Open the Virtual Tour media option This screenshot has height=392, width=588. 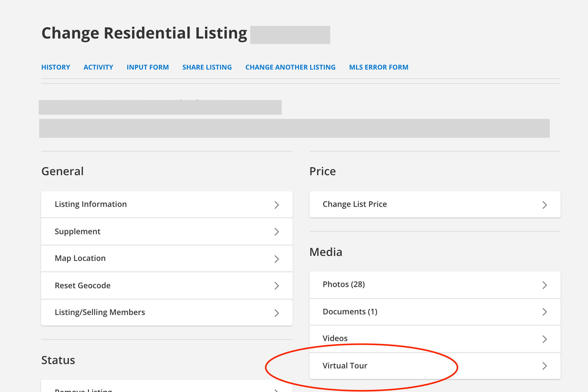[345, 366]
